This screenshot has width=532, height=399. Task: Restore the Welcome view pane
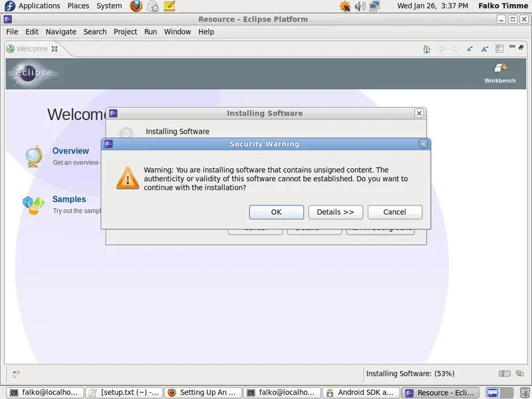[521, 47]
